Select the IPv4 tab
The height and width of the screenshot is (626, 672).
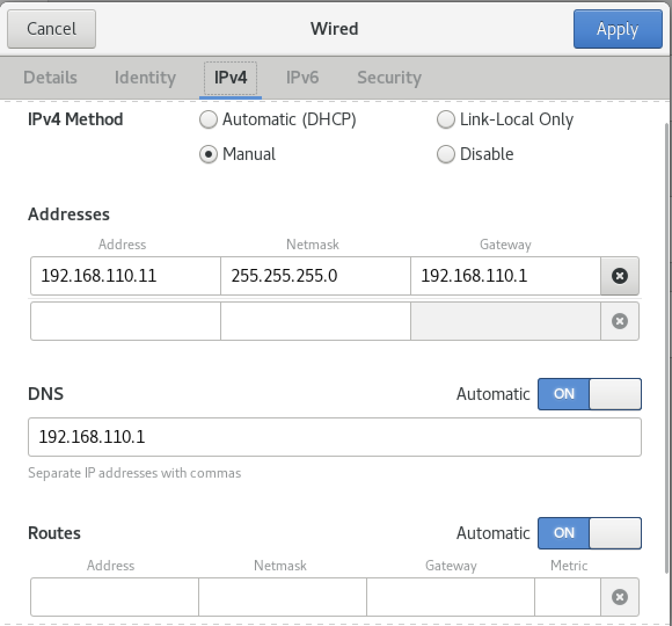tap(231, 78)
